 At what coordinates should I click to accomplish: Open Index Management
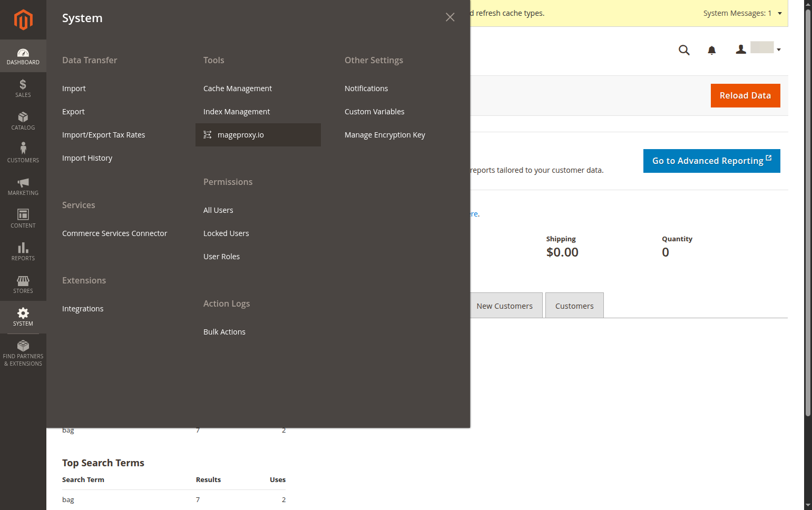pyautogui.click(x=237, y=112)
